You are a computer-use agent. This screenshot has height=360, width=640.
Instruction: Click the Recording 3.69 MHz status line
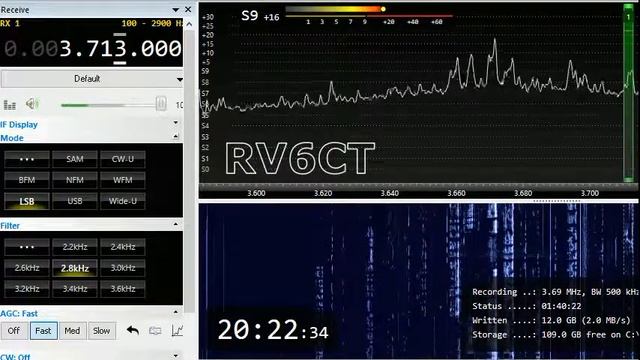555,292
